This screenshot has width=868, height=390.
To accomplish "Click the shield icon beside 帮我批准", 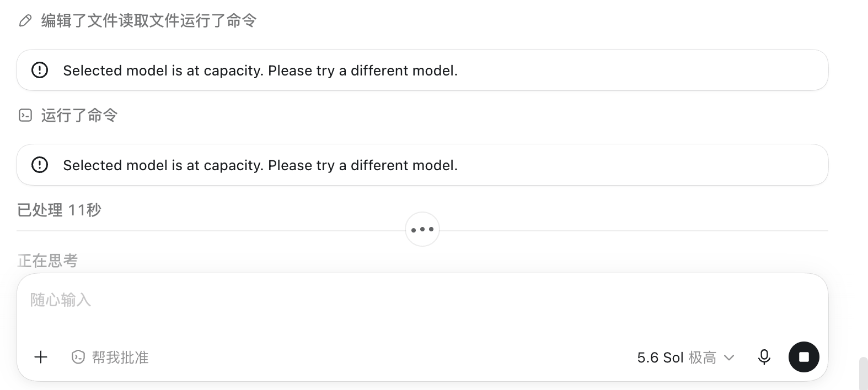I will [78, 357].
